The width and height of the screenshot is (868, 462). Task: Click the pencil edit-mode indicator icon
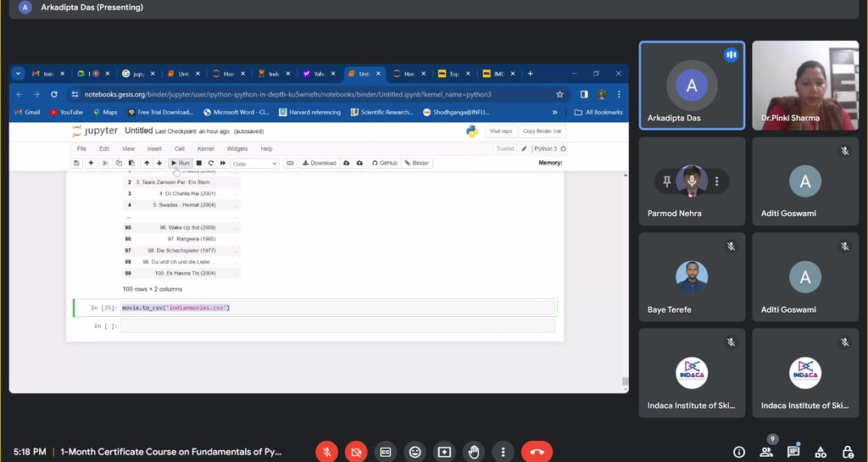click(x=524, y=149)
